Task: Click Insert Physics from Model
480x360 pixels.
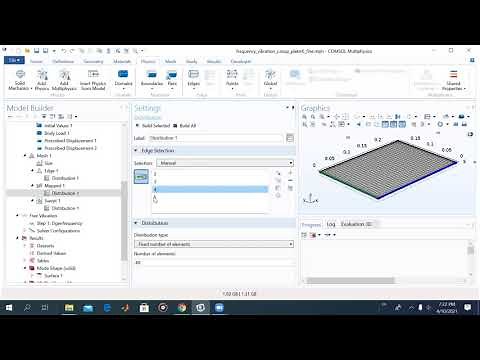Action: click(93, 80)
